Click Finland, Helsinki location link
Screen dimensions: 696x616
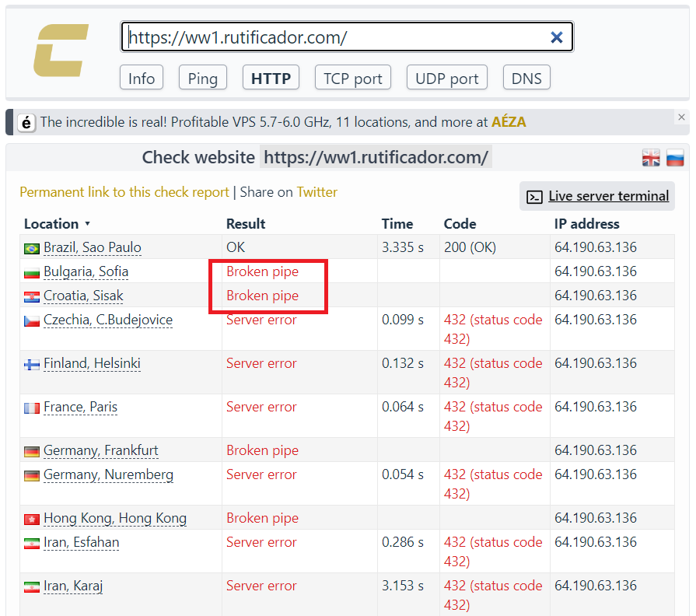(x=93, y=363)
